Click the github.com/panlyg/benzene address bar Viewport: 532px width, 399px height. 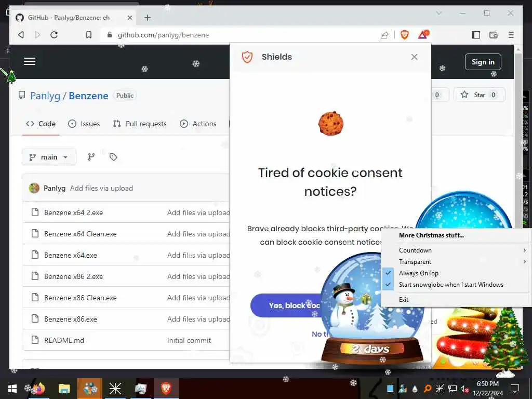[237, 35]
